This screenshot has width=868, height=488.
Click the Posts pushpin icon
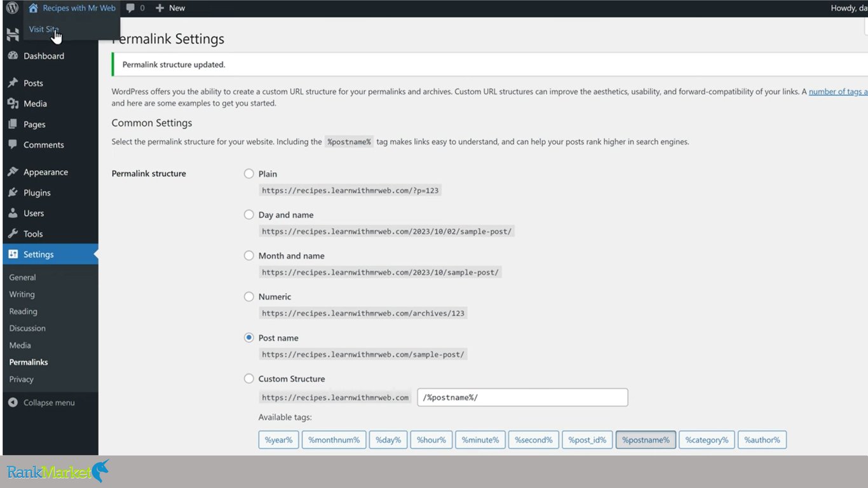pos(13,83)
